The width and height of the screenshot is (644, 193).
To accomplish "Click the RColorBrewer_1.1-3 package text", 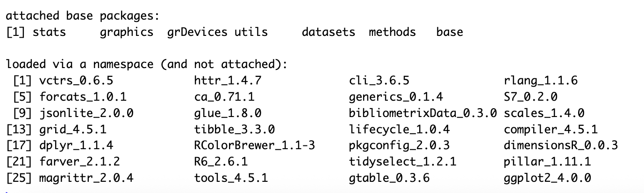I will (x=254, y=145).
